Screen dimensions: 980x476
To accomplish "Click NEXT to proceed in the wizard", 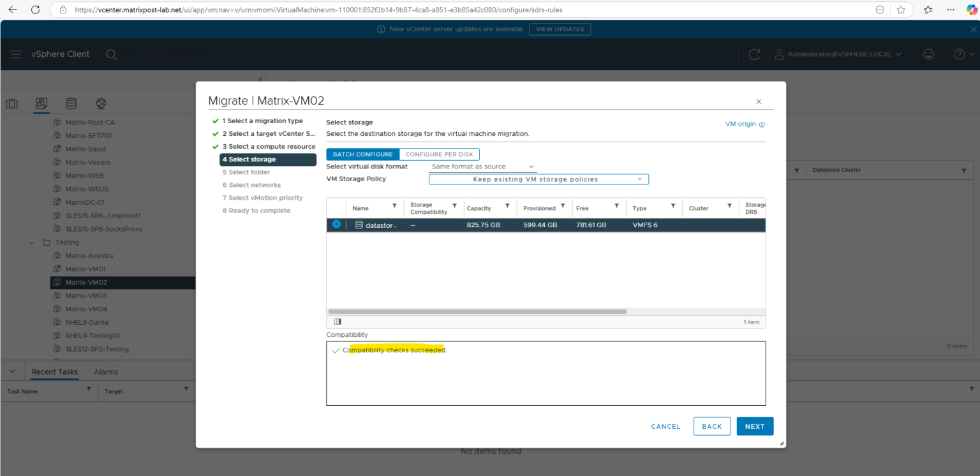I will pos(755,426).
